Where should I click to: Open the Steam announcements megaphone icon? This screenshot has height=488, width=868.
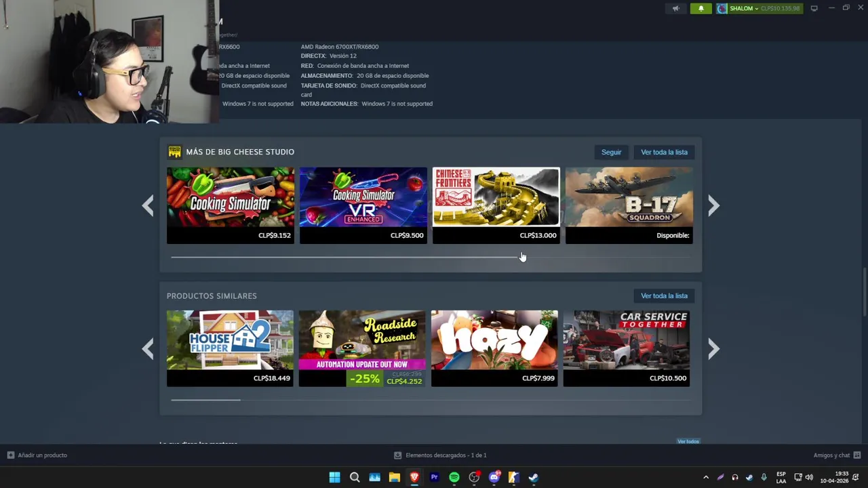coord(675,8)
